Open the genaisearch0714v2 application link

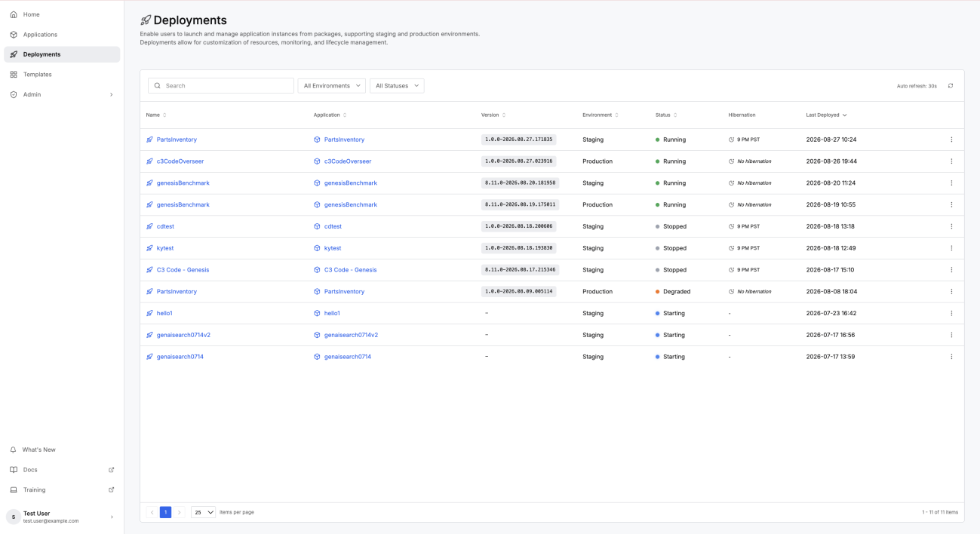pos(351,335)
